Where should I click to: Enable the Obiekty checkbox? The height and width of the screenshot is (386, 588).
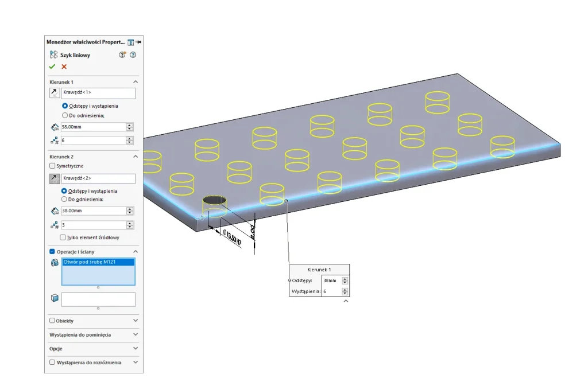[52, 321]
